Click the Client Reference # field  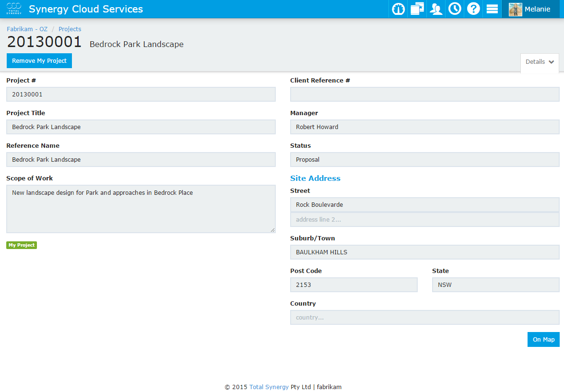point(425,95)
